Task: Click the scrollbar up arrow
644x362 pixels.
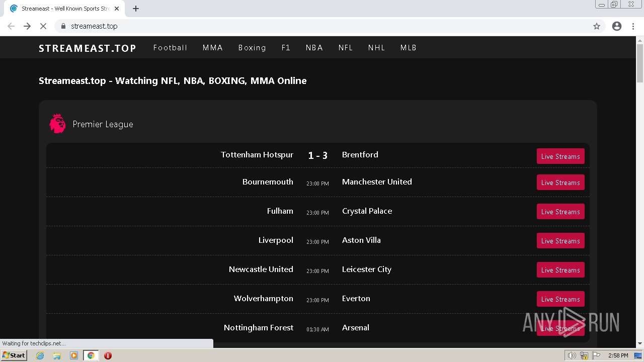Action: tap(640, 40)
